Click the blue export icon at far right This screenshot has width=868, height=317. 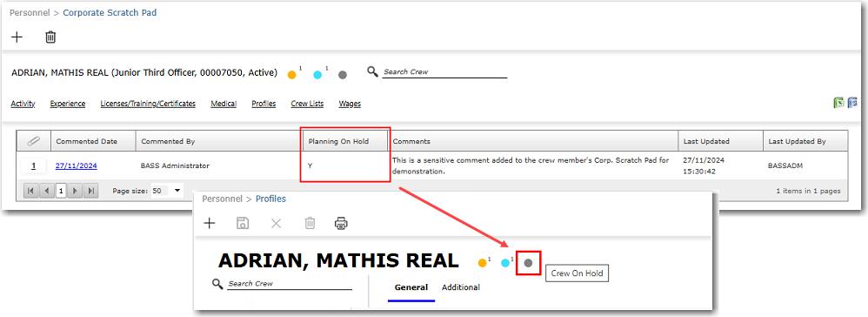(852, 103)
